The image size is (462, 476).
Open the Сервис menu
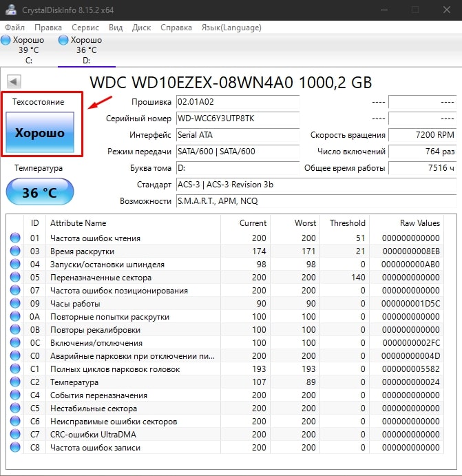point(85,28)
